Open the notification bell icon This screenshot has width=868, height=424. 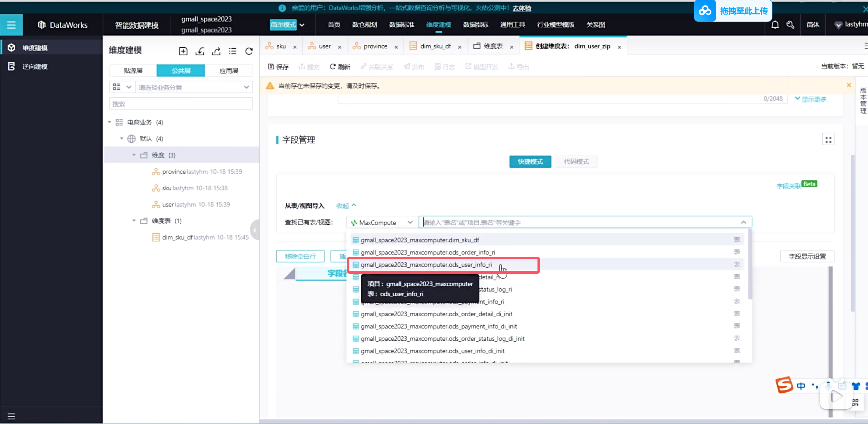pyautogui.click(x=775, y=25)
